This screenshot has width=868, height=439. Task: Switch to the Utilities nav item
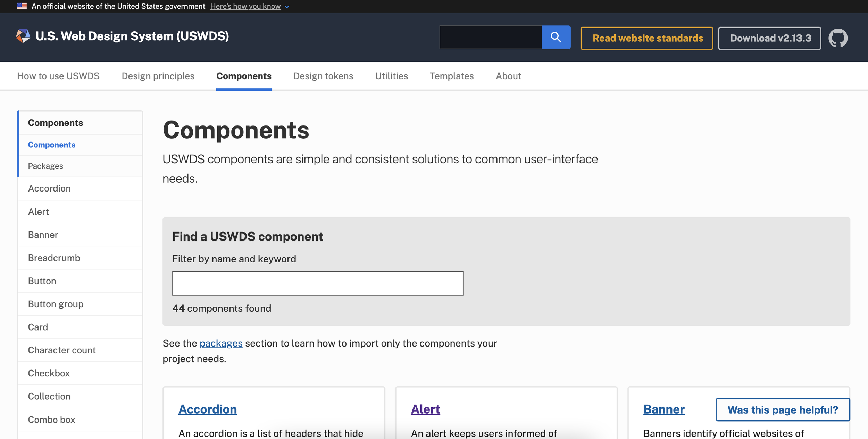pos(391,76)
